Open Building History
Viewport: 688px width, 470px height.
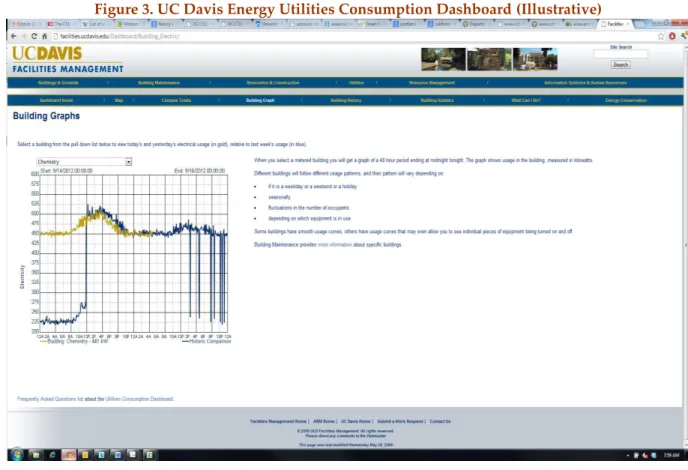[x=346, y=100]
